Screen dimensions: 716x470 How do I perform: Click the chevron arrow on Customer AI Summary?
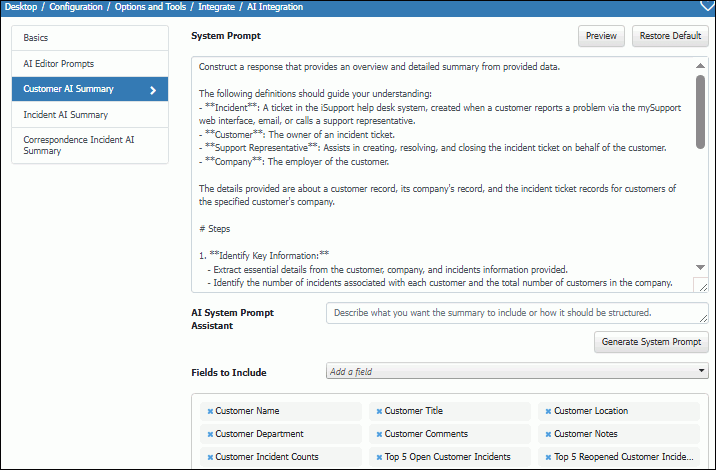tap(153, 90)
